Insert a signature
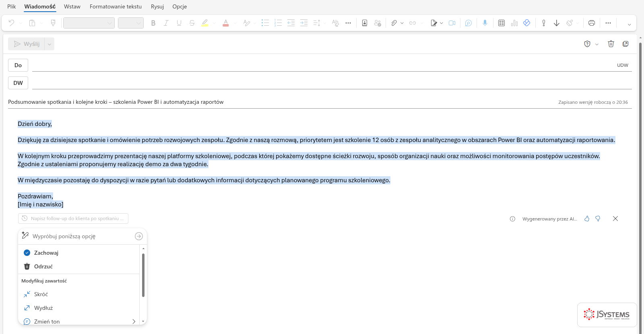644x334 pixels. coord(433,23)
